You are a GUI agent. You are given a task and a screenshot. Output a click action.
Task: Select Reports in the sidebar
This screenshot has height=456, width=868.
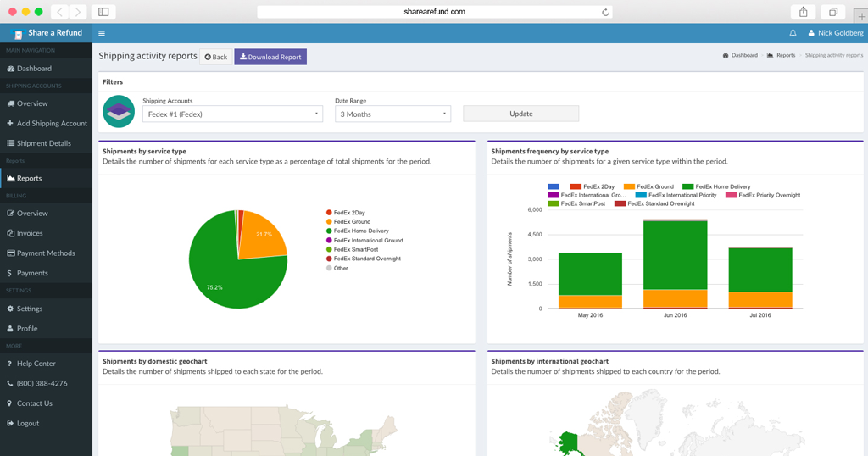[x=47, y=178]
